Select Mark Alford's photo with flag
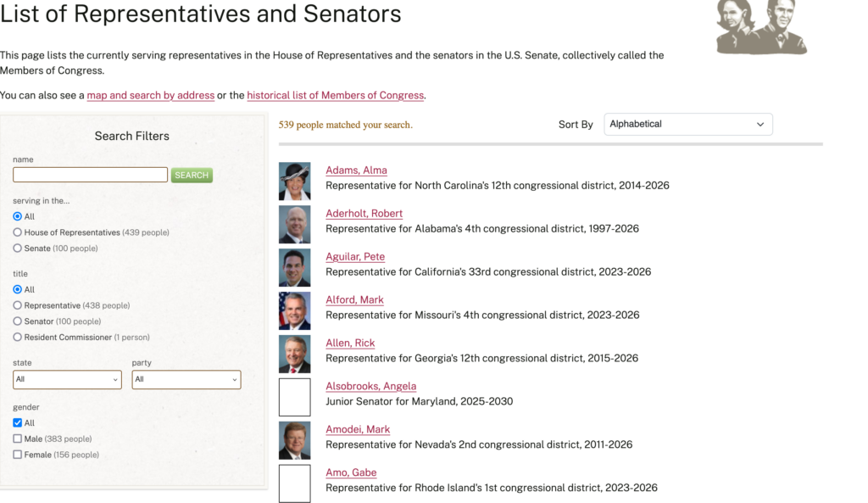Screen dimensions: 868x503 [294, 310]
